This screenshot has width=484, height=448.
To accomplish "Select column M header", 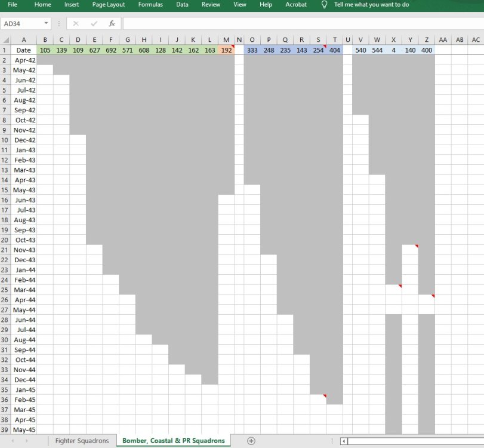I will pos(226,40).
